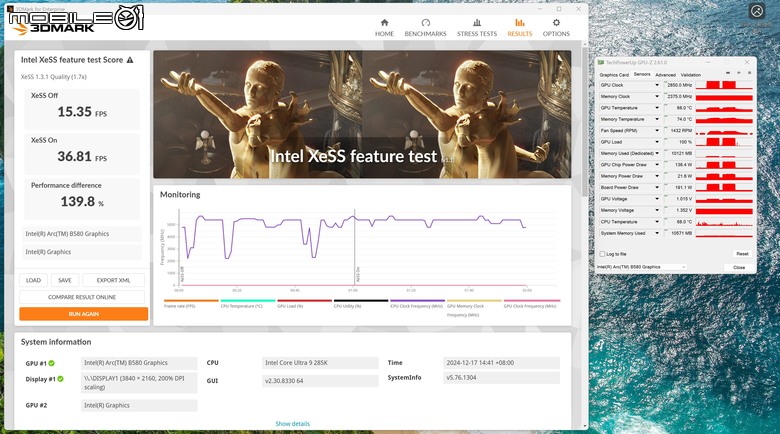
Task: Click the XeSS On marker line in chart
Action: click(354, 249)
